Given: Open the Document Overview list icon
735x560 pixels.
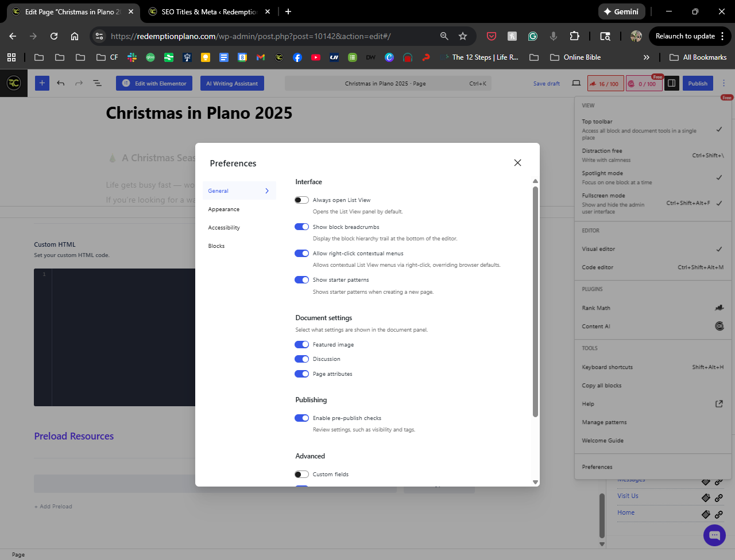Looking at the screenshot, I should pyautogui.click(x=98, y=83).
